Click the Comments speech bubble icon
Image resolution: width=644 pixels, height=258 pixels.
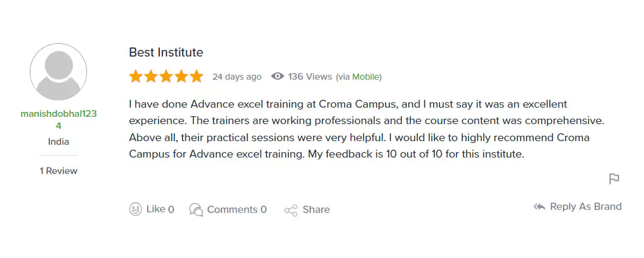click(x=196, y=209)
